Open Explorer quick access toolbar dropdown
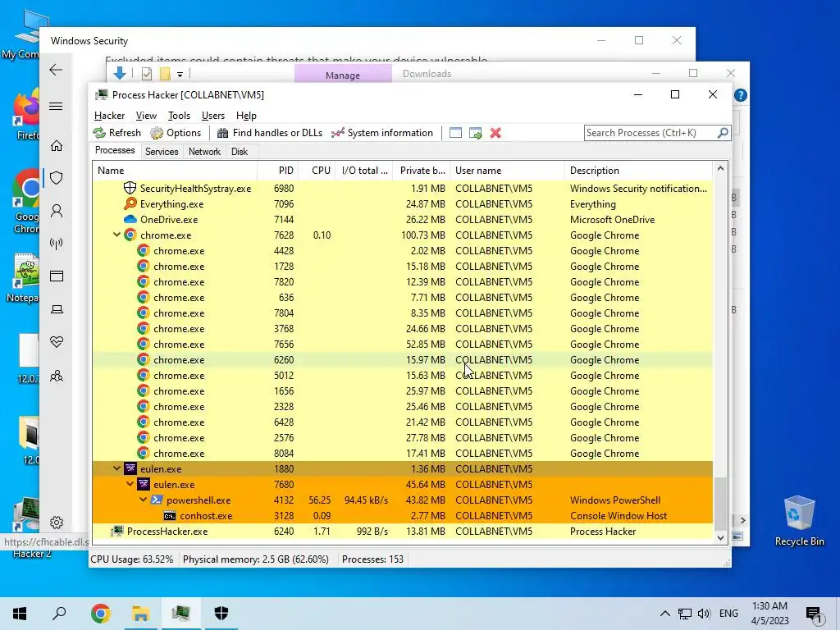This screenshot has height=630, width=840. 180,74
